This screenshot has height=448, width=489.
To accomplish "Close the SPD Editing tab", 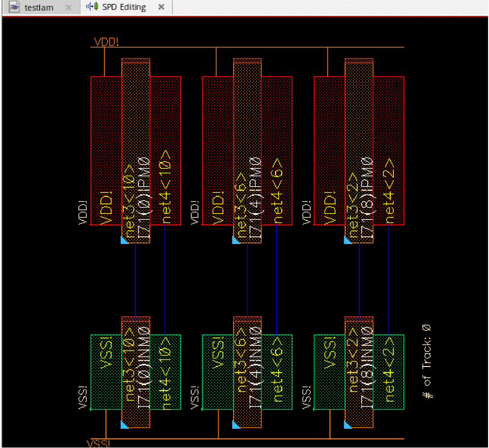I will [x=161, y=7].
